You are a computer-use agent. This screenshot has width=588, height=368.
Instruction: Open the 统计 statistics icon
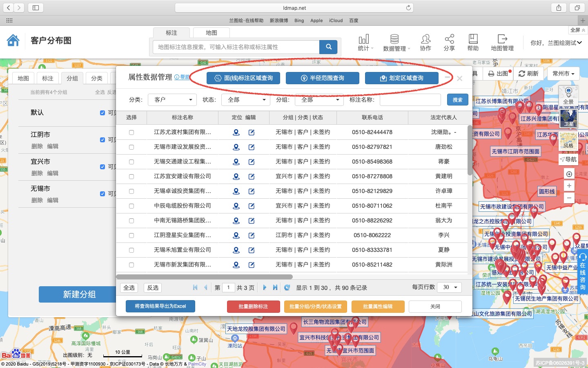click(x=364, y=42)
